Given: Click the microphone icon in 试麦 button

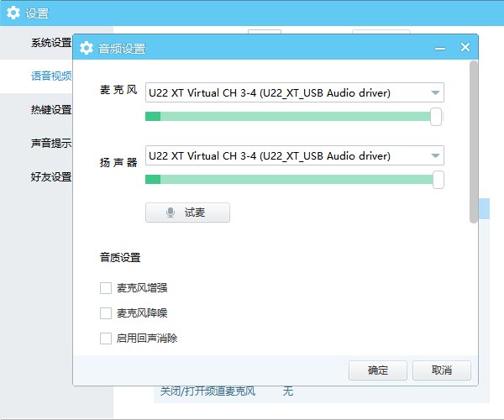Looking at the screenshot, I should pyautogui.click(x=171, y=213).
